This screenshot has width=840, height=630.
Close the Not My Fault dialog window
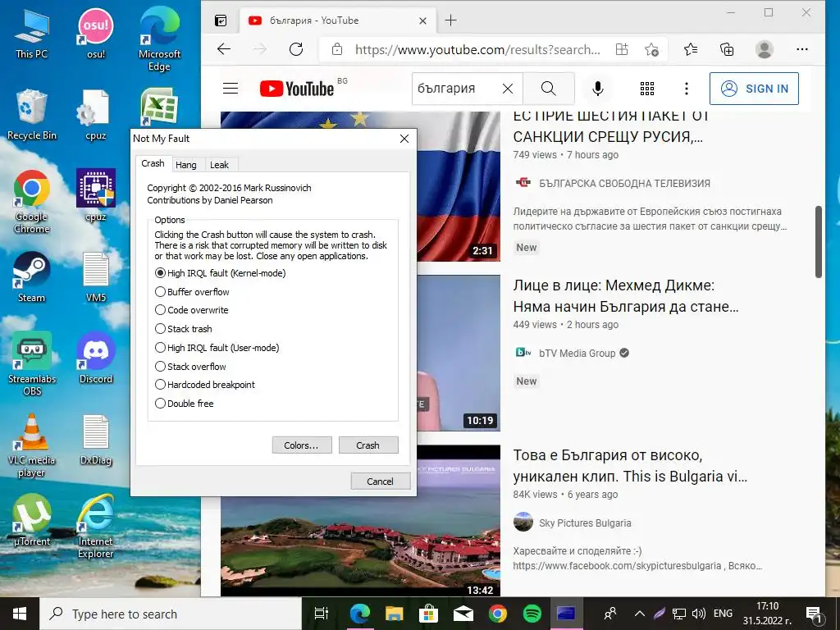404,139
